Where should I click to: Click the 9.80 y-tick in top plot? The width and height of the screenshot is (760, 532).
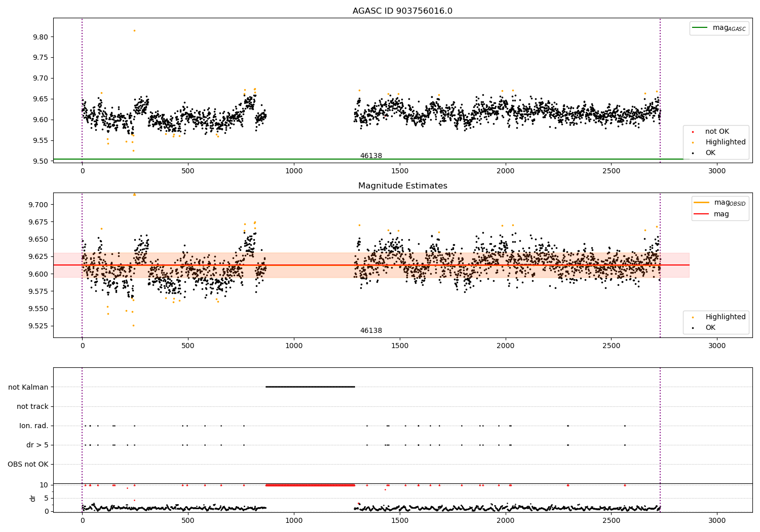41,37
